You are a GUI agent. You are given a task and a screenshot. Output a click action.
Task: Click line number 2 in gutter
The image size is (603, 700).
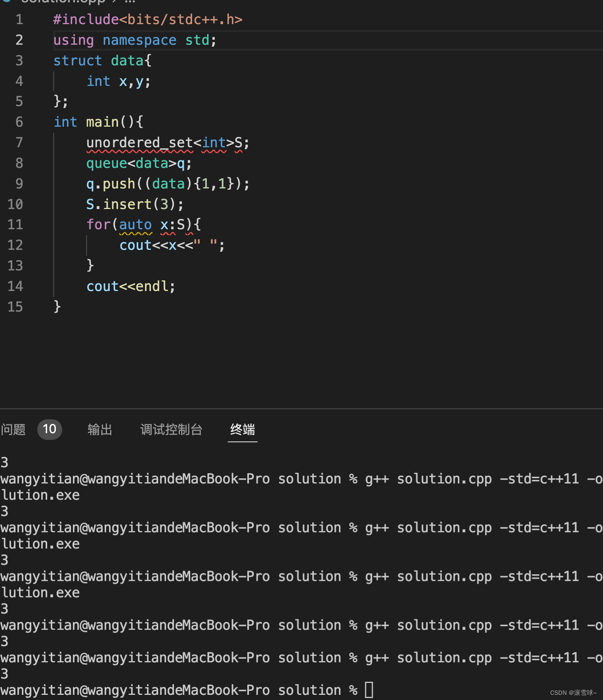coord(19,40)
